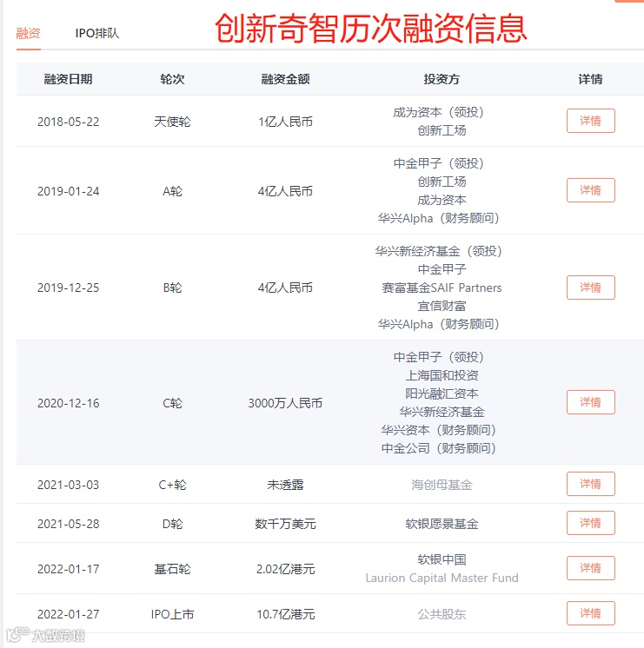Select the round label IPO上市

pos(172,614)
